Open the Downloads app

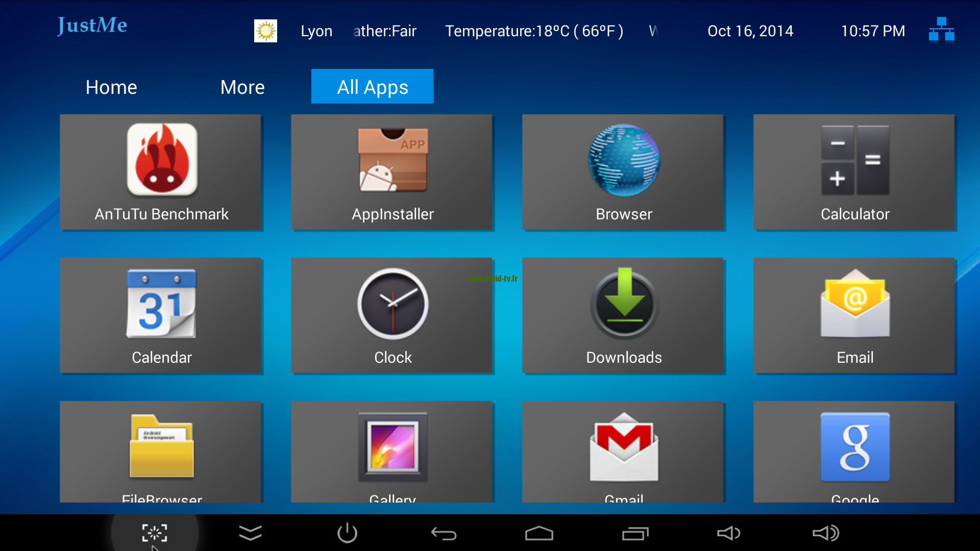(x=624, y=315)
